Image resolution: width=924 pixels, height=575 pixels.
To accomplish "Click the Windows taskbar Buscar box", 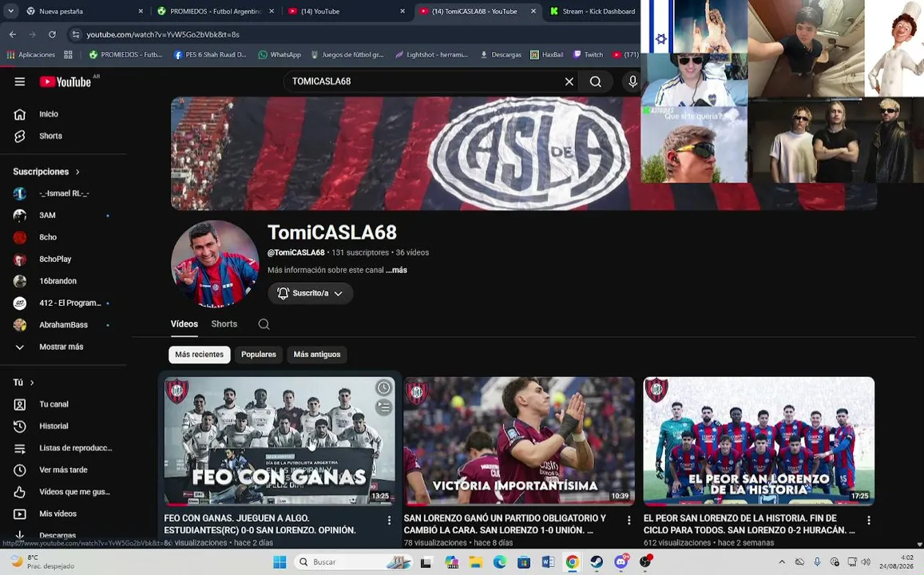I will [352, 562].
